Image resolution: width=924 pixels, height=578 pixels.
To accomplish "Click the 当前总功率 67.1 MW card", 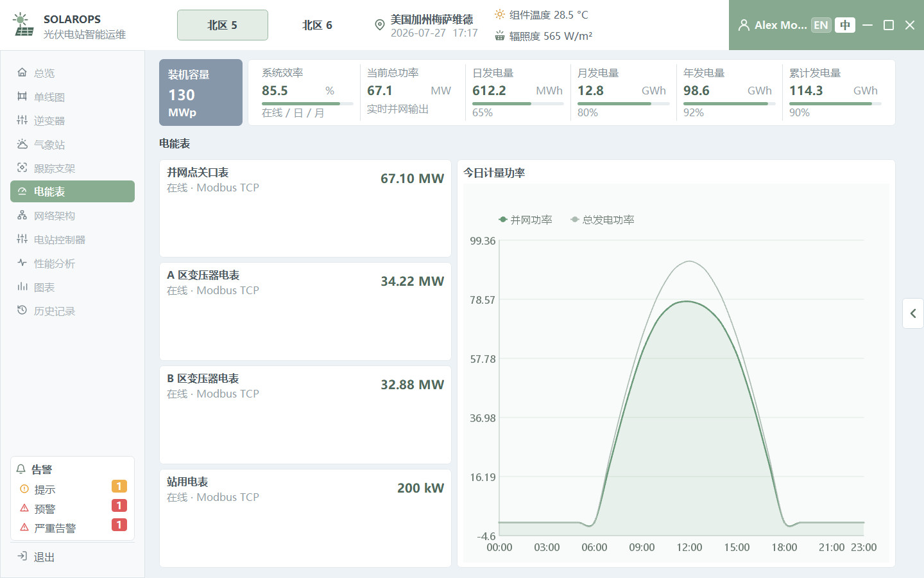I will coord(412,92).
